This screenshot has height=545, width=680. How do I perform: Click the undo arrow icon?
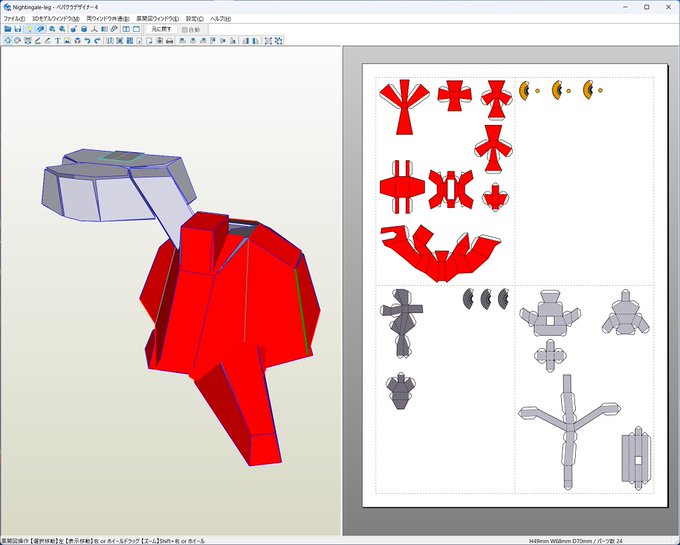[x=87, y=41]
